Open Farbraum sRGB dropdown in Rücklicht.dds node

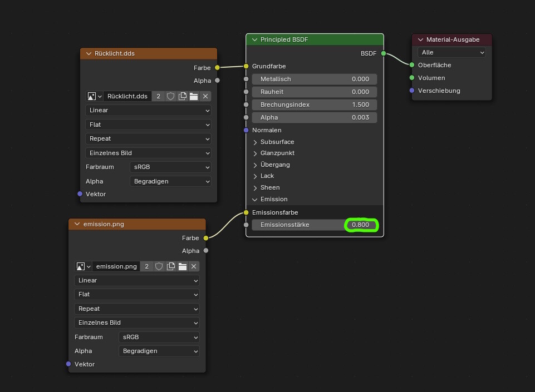click(x=170, y=167)
